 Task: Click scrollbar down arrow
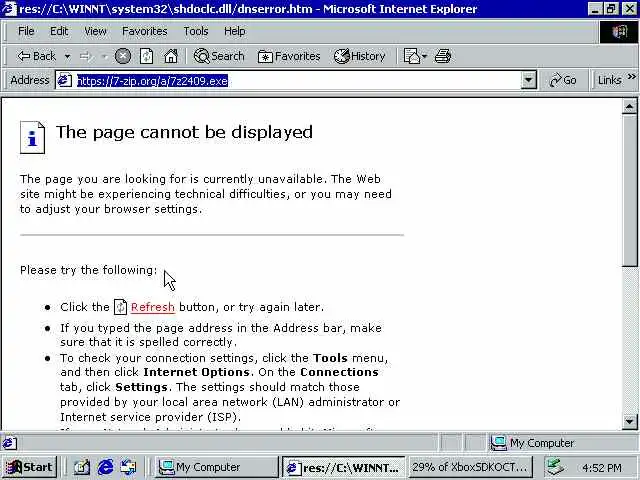click(629, 421)
